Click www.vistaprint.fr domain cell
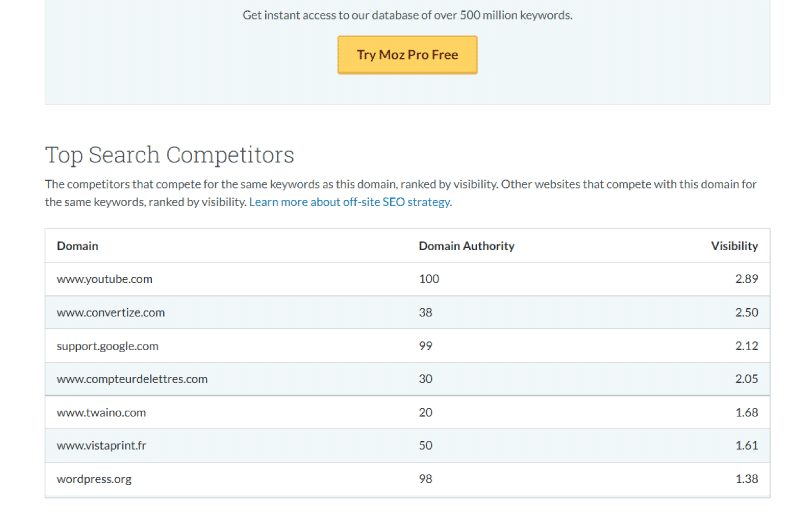 [x=101, y=445]
